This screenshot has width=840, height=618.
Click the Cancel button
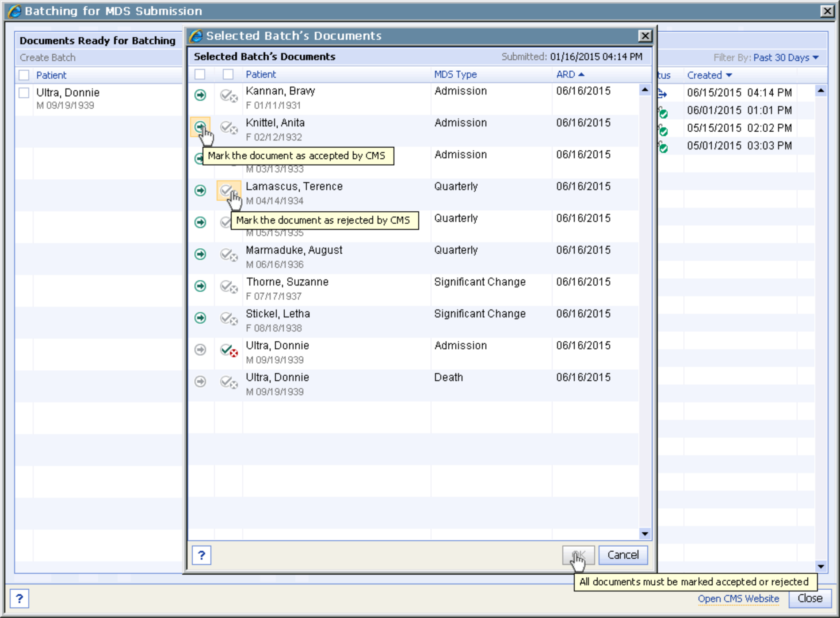click(622, 555)
